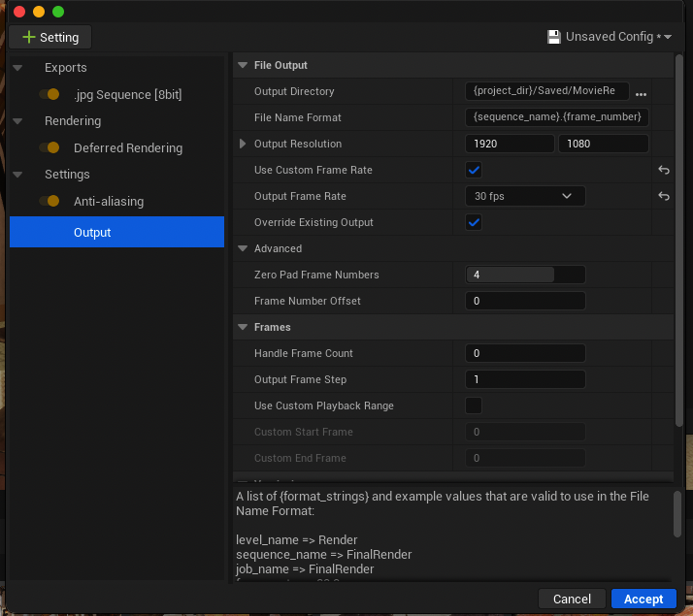The width and height of the screenshot is (693, 616).
Task: Expand the Output Resolution row
Action: (243, 144)
